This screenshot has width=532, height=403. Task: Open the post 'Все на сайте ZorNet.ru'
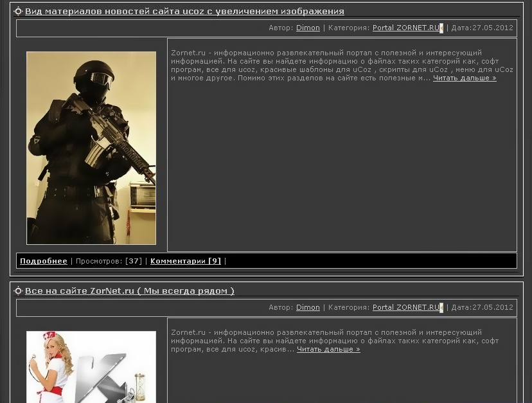(129, 291)
